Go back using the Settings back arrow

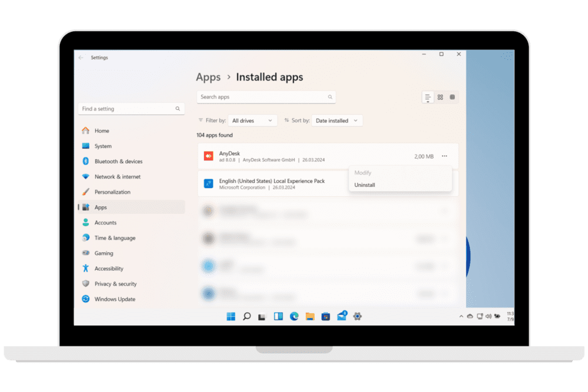tap(81, 58)
